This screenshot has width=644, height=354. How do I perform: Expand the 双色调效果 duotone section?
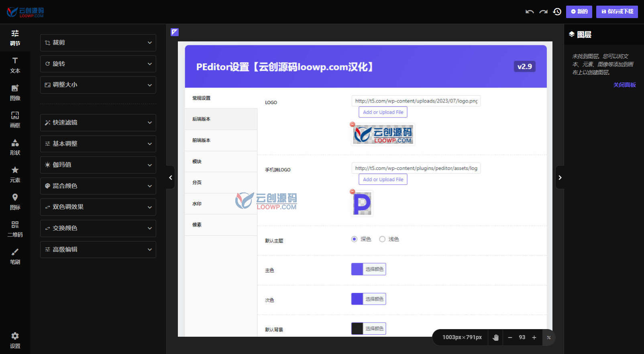(98, 207)
